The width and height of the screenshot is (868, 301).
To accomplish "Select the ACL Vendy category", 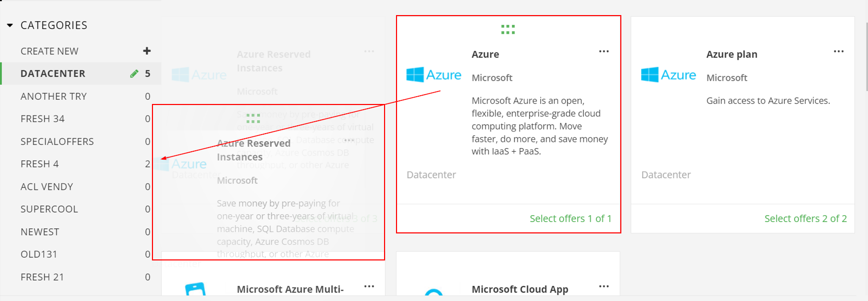I will 81,187.
